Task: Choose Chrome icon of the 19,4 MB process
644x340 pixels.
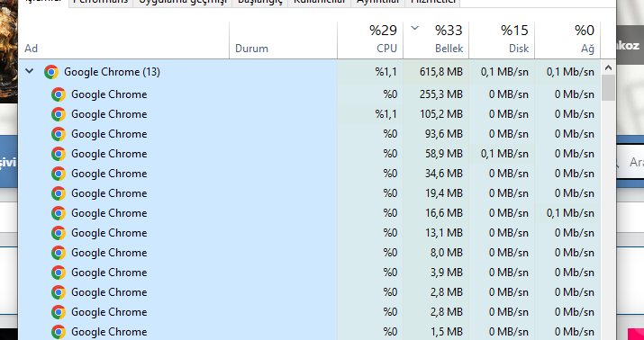Action: 59,193
